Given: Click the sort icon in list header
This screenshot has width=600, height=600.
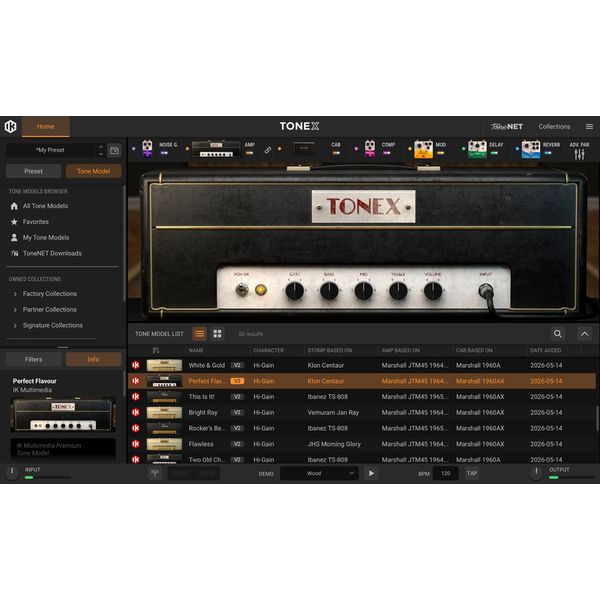Looking at the screenshot, I should pos(156,351).
